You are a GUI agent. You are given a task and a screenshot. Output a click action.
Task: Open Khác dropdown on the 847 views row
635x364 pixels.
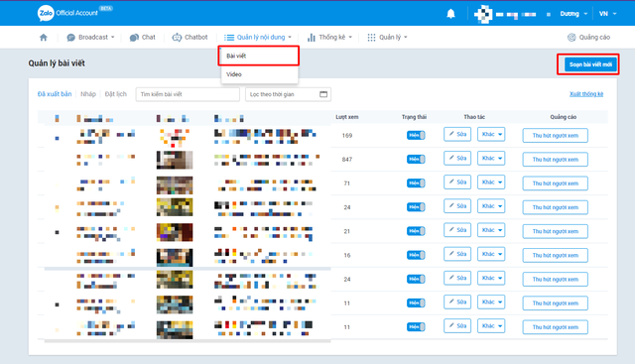[491, 158]
